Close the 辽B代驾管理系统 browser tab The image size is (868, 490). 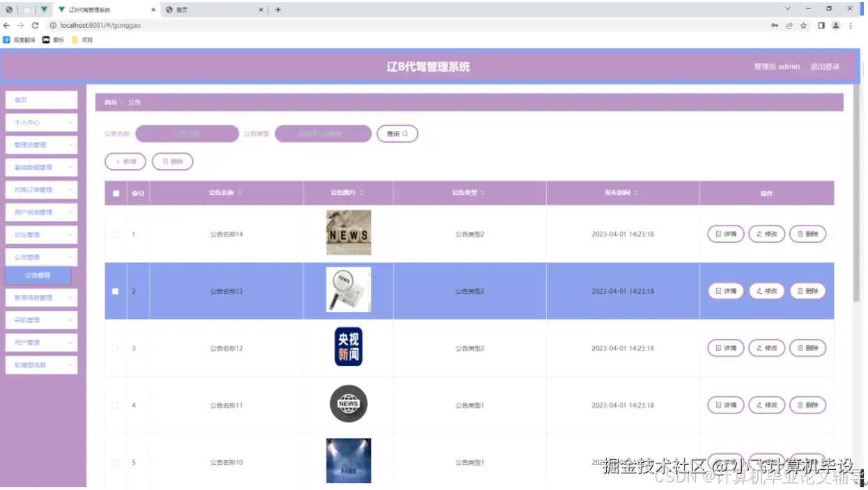153,10
